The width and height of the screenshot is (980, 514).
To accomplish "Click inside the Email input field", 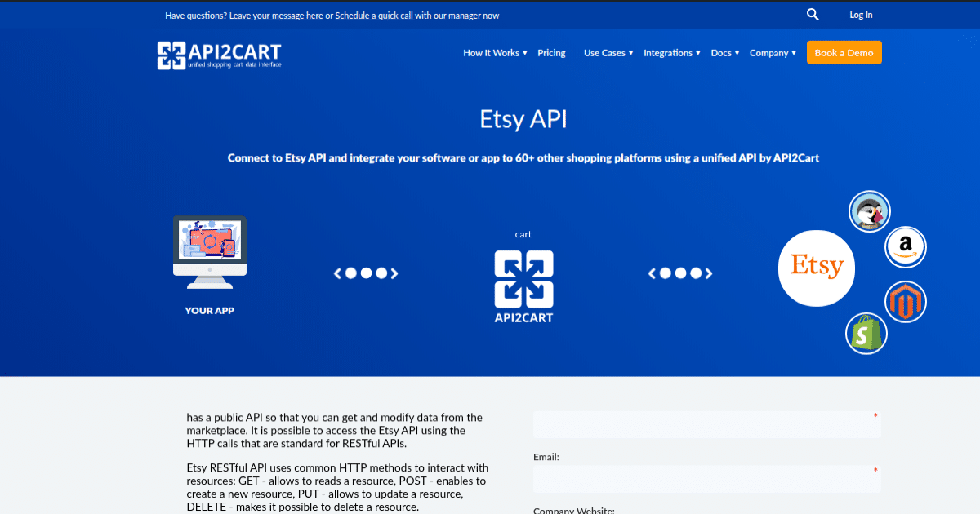I will point(707,479).
